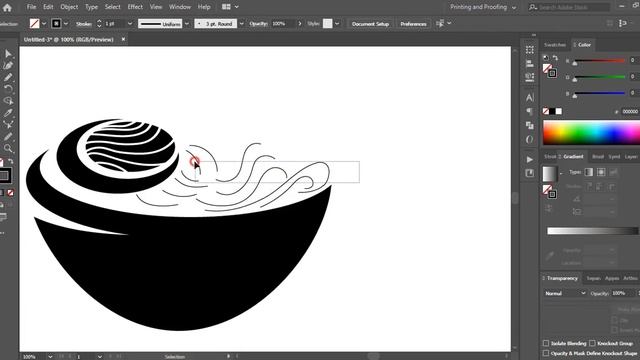The image size is (640, 360).
Task: Open the Align panel icon in dock
Action: click(x=530, y=64)
